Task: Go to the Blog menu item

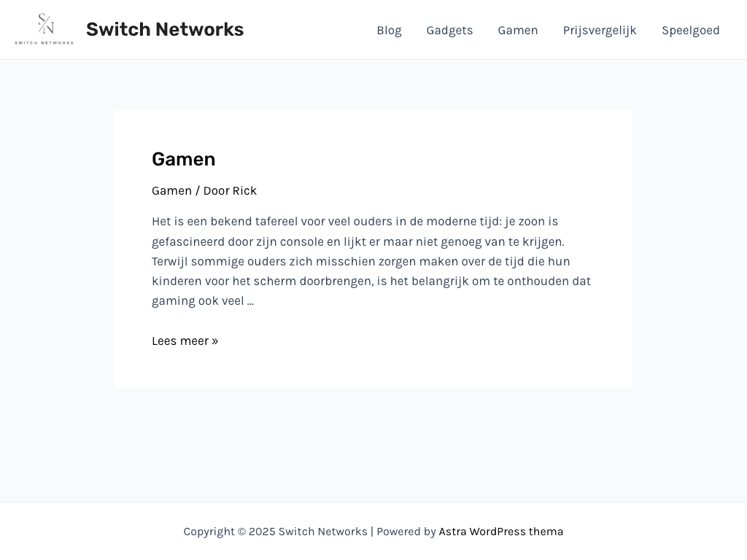Action: pyautogui.click(x=389, y=30)
